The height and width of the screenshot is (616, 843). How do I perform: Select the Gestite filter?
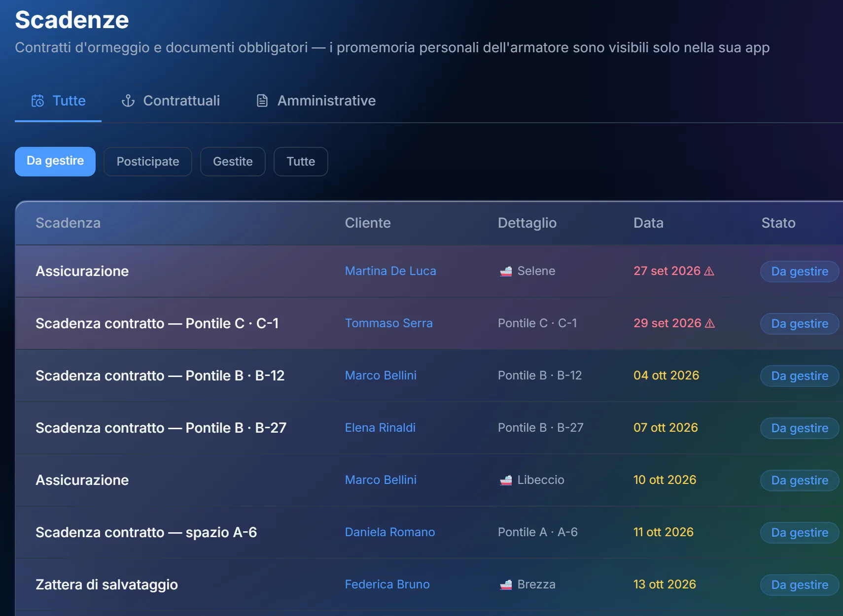[233, 162]
